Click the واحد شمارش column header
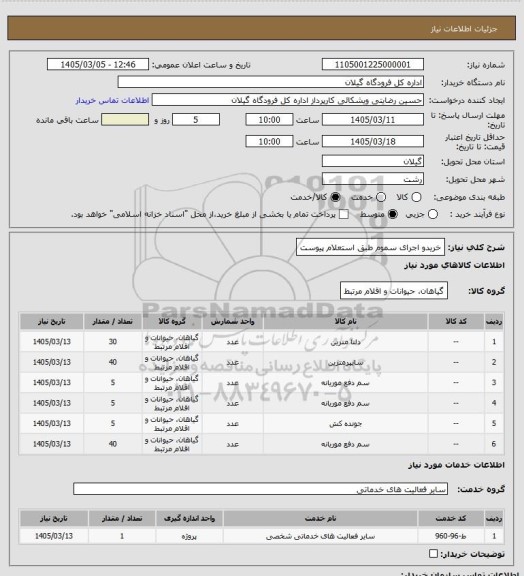Image resolution: width=524 pixels, height=576 pixels. click(x=233, y=321)
